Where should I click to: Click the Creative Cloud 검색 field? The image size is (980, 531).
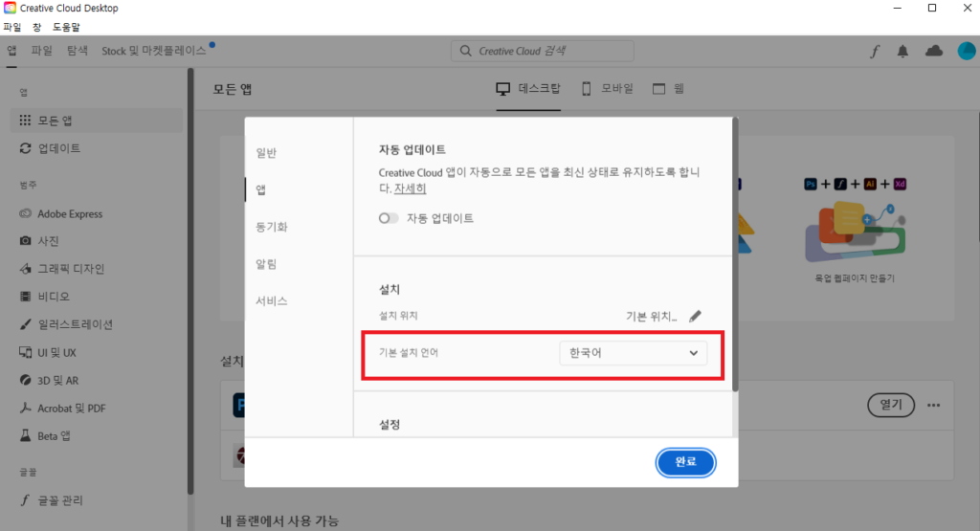(x=543, y=51)
